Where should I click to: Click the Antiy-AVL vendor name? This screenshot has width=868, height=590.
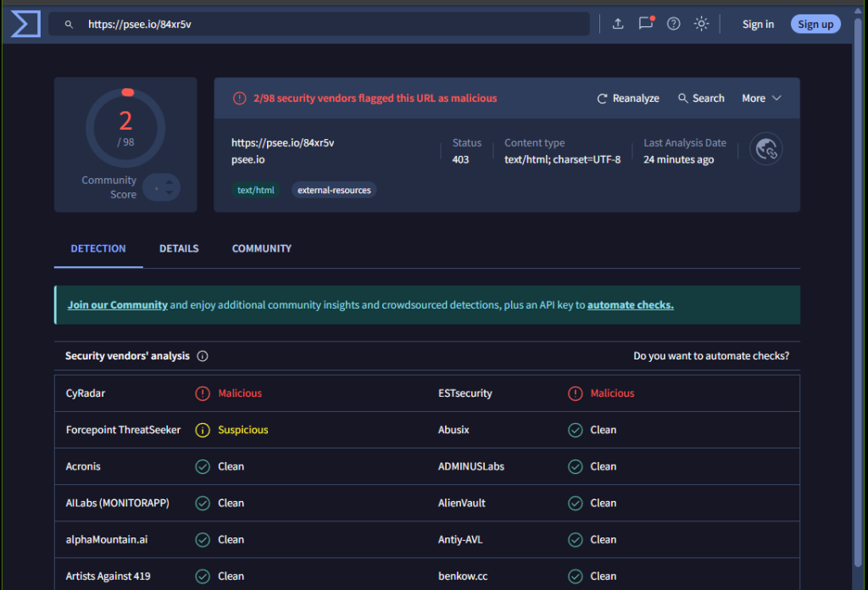click(x=460, y=540)
